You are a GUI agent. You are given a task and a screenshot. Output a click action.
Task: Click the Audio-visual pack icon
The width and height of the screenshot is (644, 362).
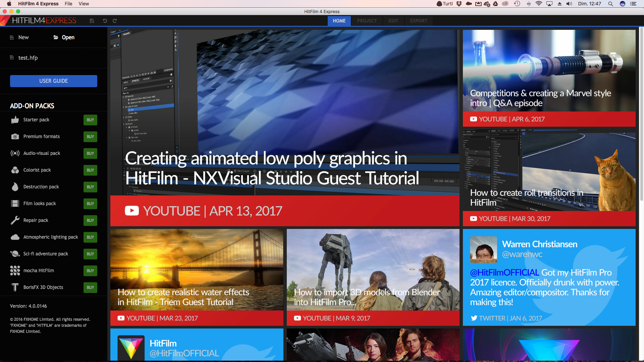pos(15,153)
